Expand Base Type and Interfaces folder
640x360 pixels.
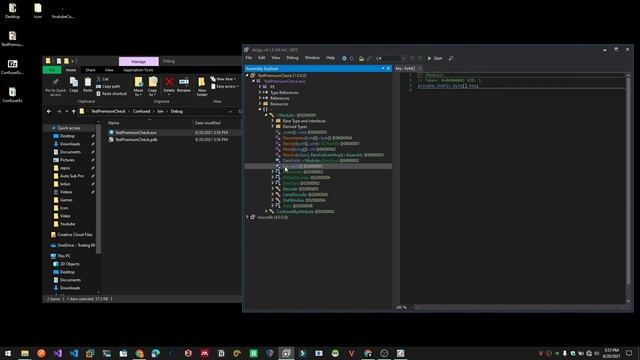tap(273, 121)
